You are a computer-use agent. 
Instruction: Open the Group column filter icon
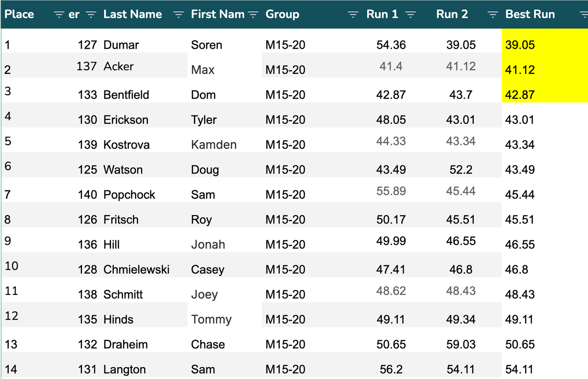[353, 15]
